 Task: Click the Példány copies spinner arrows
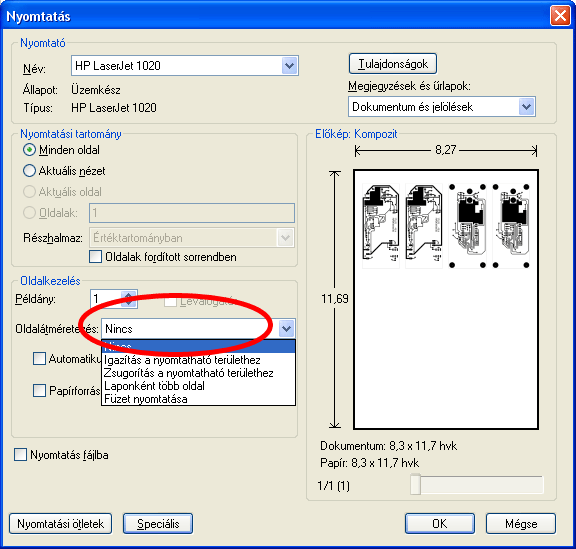[129, 299]
